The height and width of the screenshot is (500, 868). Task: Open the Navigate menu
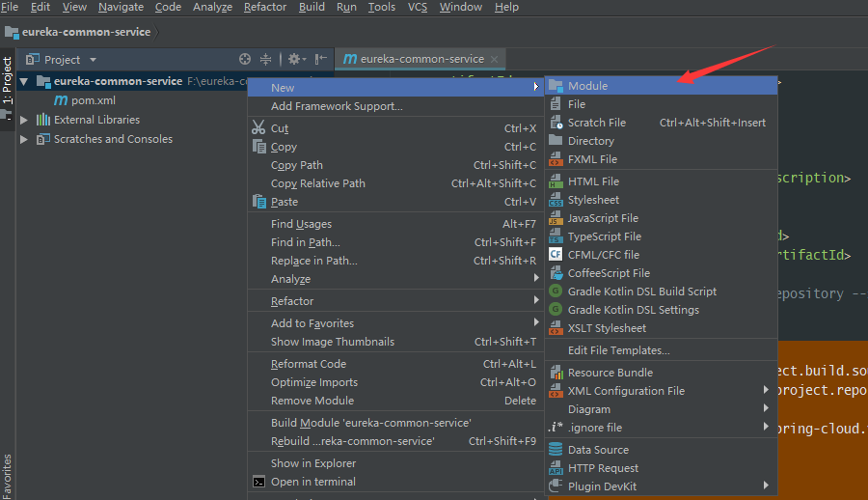(x=121, y=7)
